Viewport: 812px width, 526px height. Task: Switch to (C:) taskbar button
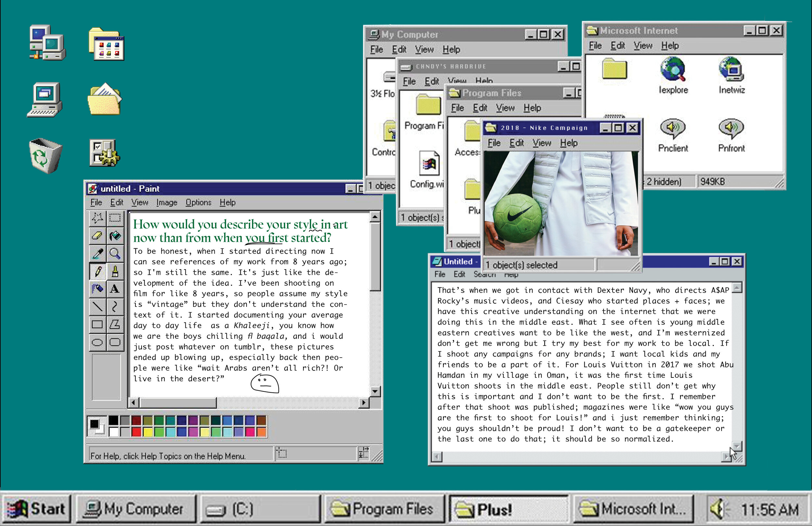[260, 509]
